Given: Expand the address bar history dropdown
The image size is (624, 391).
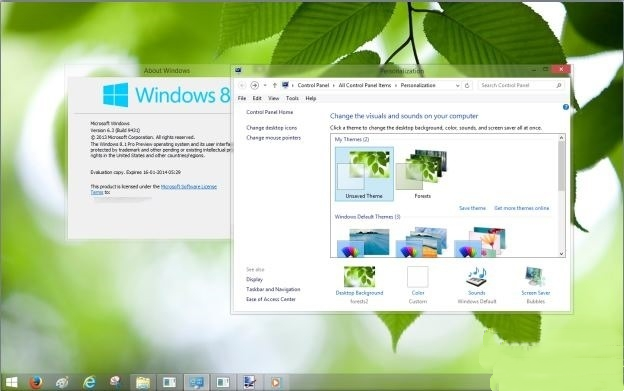Looking at the screenshot, I should click(457, 86).
